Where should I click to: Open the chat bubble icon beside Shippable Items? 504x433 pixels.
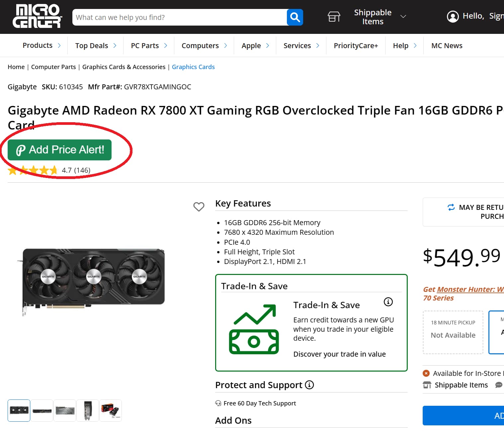coord(499,385)
